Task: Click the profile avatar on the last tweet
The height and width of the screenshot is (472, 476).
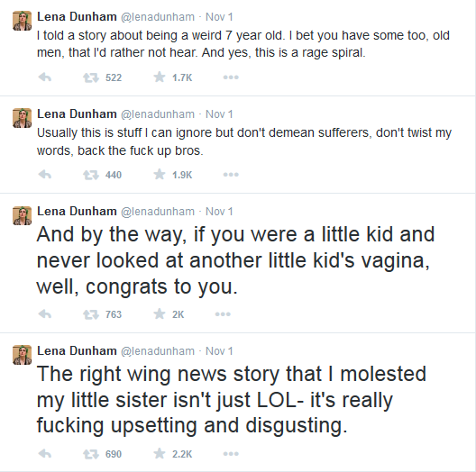Action: [22, 355]
